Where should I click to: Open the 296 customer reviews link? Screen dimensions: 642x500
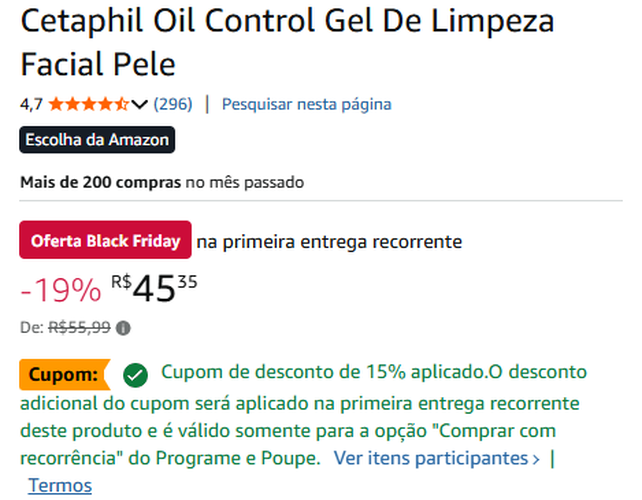[x=173, y=104]
